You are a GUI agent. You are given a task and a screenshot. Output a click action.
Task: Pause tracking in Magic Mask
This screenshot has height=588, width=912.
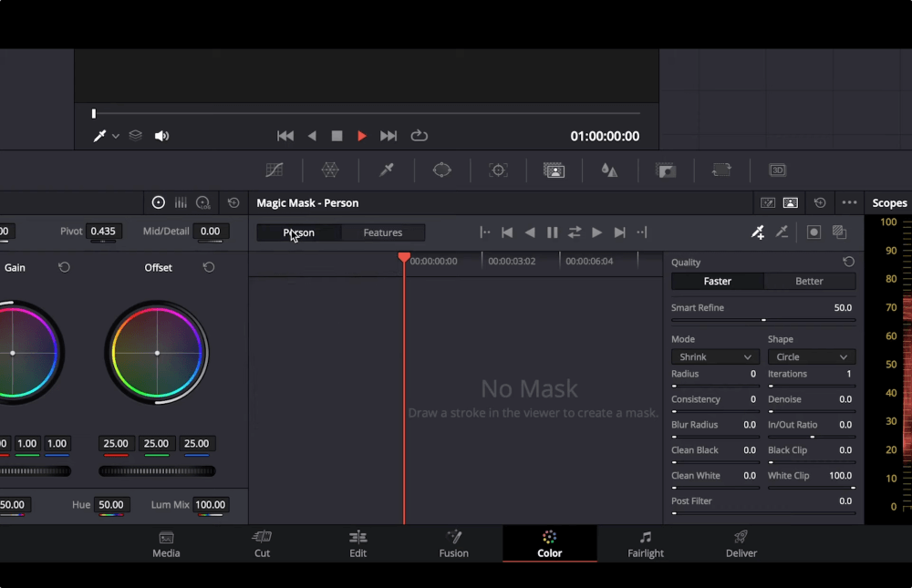[x=552, y=232]
